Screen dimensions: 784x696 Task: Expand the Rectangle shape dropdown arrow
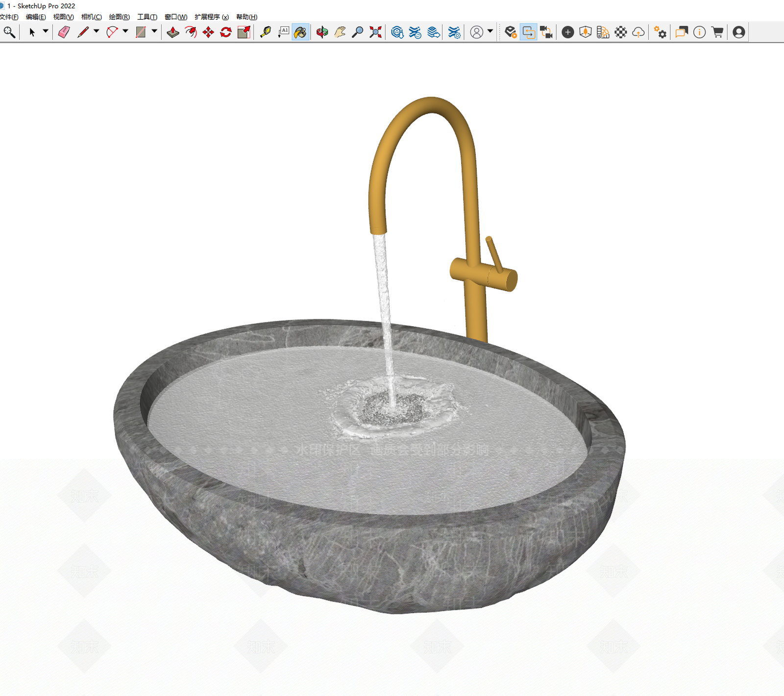click(154, 31)
